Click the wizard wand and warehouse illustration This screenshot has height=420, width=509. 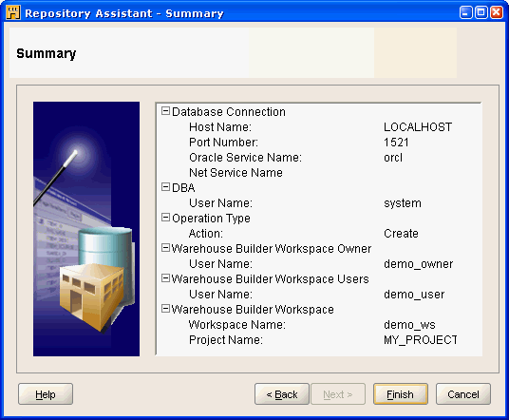(x=86, y=229)
